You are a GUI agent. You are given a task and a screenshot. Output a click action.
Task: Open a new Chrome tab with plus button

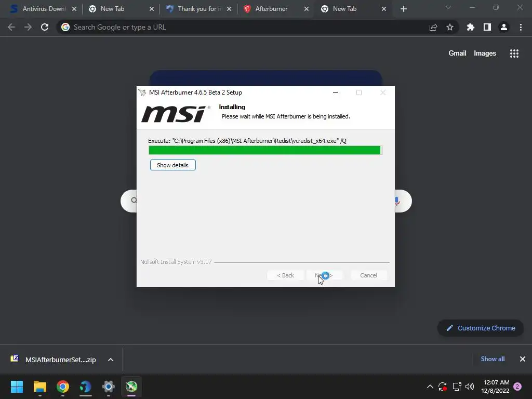pyautogui.click(x=403, y=9)
